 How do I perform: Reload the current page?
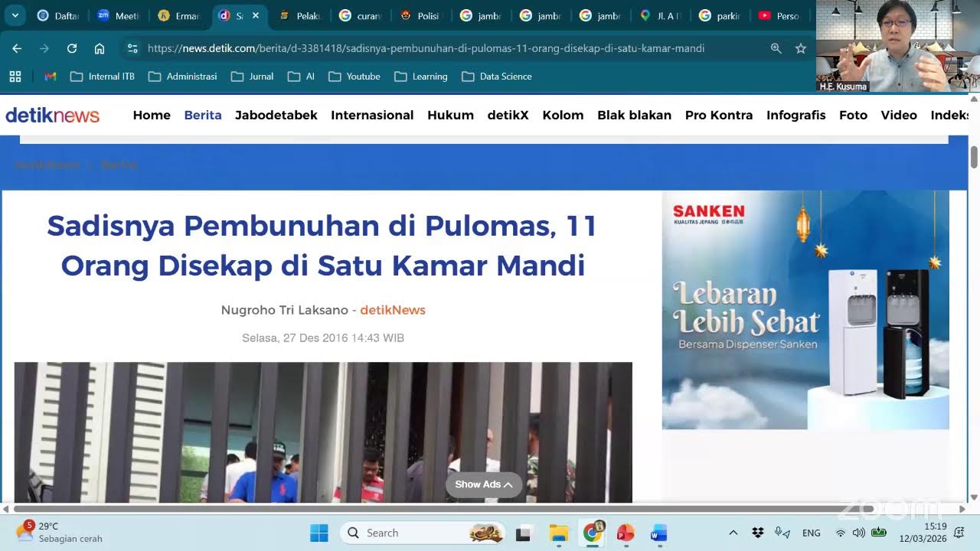pyautogui.click(x=72, y=48)
